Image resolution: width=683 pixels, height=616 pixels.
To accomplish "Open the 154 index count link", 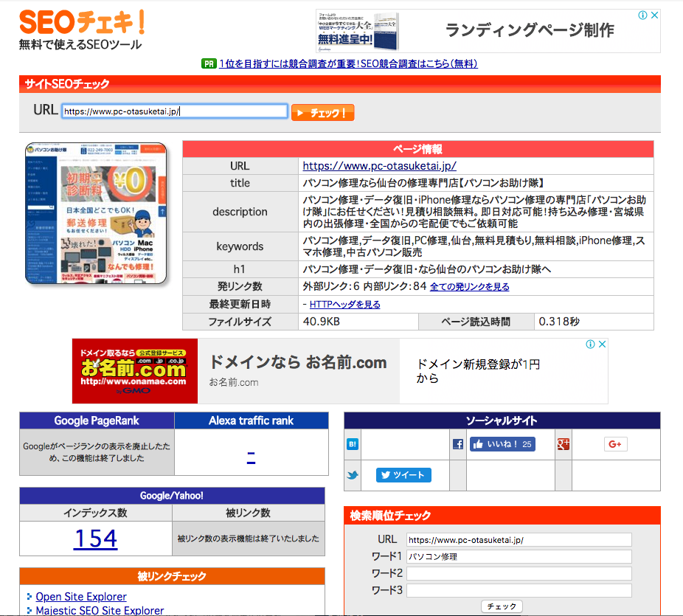I will 95,539.
